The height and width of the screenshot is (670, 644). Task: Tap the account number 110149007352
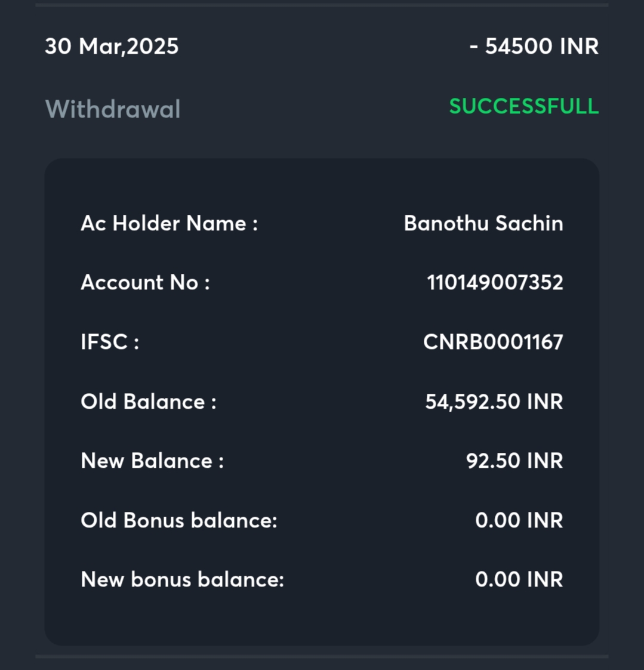[x=495, y=282]
